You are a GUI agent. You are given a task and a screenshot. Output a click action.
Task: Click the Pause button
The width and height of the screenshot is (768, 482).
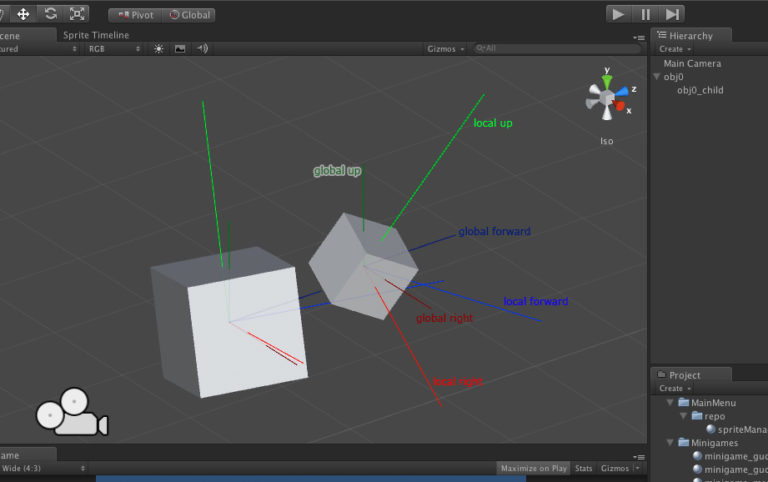(646, 14)
